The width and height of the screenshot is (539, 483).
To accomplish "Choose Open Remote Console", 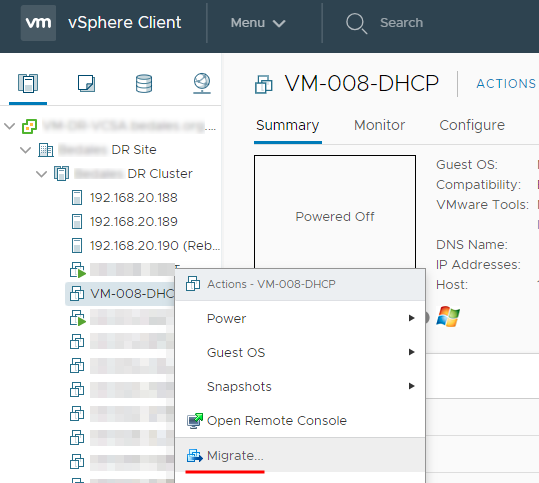I will (300, 421).
